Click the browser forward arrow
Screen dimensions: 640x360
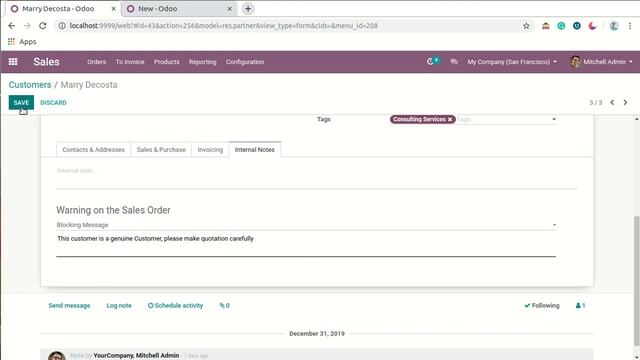[27, 26]
